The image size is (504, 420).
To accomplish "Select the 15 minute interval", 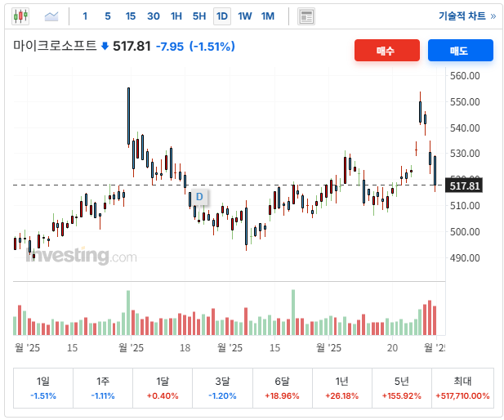I will 131,16.
